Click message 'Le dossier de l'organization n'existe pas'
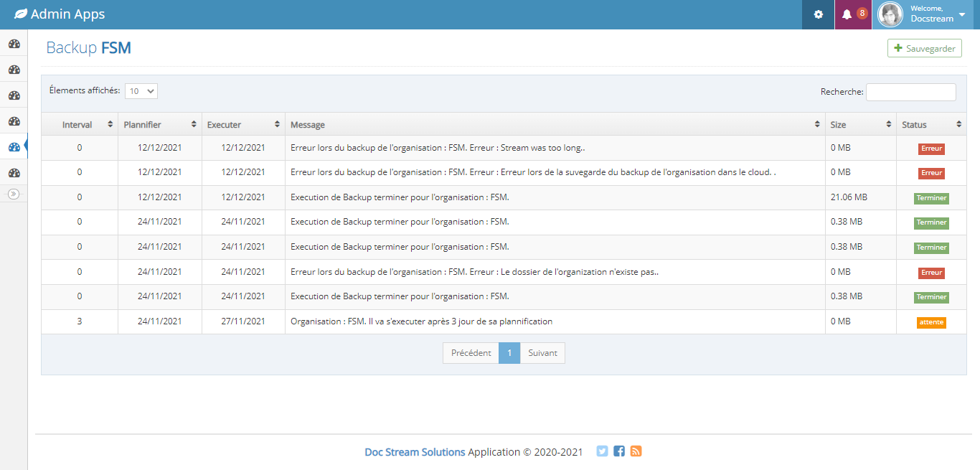Screen dimensions: 980x470 (x=474, y=272)
